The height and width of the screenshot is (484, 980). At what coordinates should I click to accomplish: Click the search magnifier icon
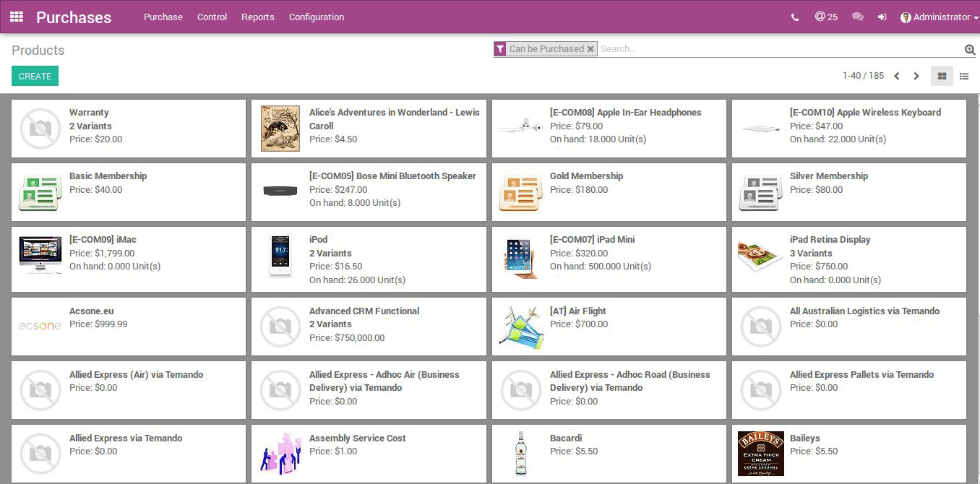click(x=970, y=49)
